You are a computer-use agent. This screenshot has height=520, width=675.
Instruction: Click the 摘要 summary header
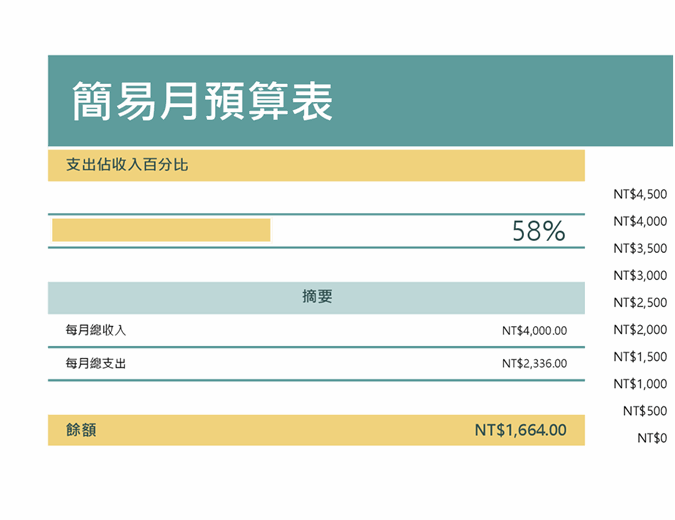317,297
